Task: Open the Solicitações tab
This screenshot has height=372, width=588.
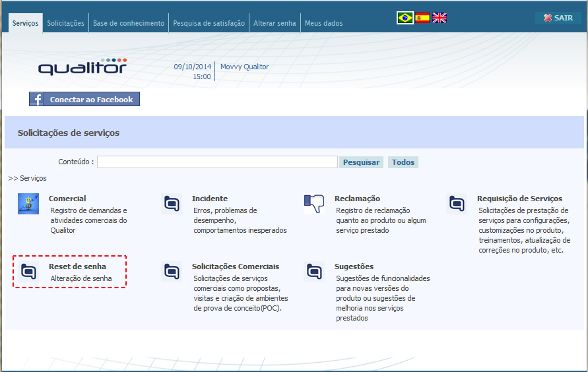Action: pos(65,23)
